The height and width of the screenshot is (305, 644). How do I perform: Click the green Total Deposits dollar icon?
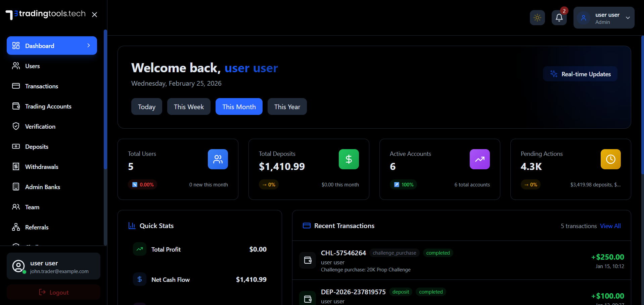(x=349, y=159)
